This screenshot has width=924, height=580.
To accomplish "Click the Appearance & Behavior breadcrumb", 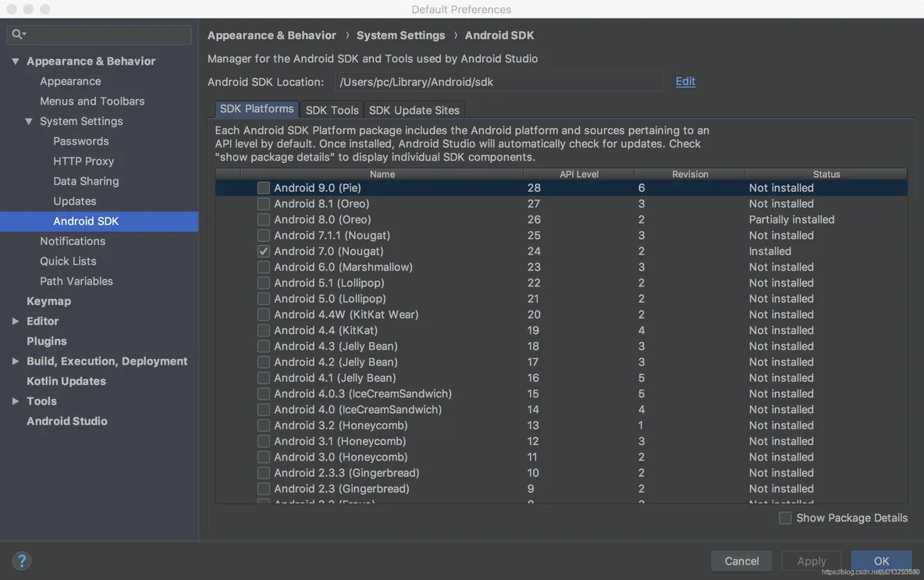I will 272,35.
